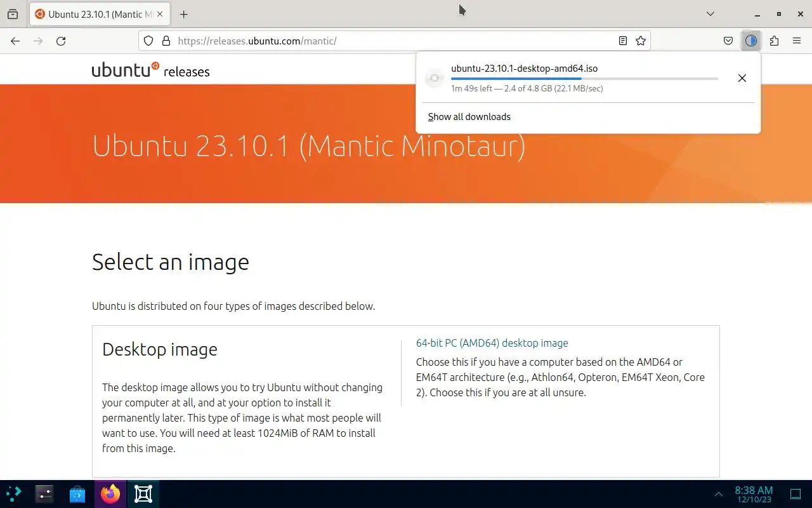Save page to Pocket
Image resolution: width=812 pixels, height=508 pixels.
coord(728,41)
